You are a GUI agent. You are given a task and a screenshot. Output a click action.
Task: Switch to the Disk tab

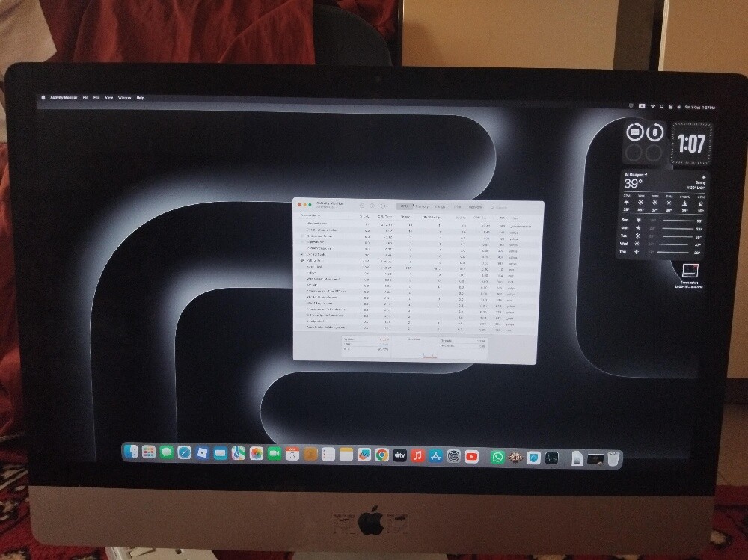coord(458,208)
